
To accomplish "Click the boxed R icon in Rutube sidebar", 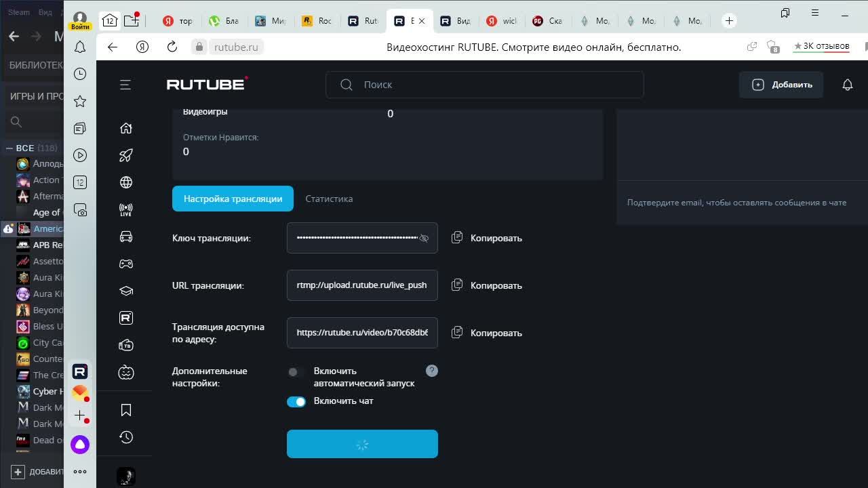I will [x=125, y=318].
